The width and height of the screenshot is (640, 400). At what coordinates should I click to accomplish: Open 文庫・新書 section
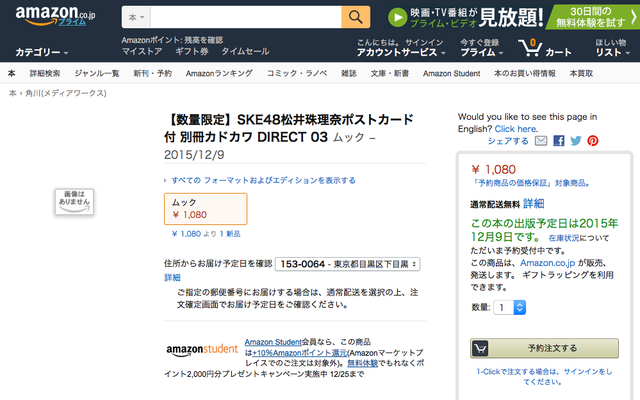tap(390, 73)
